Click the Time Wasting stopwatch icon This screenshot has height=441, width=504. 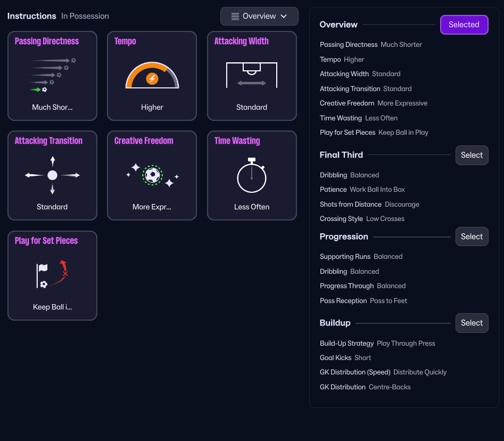coord(252,175)
